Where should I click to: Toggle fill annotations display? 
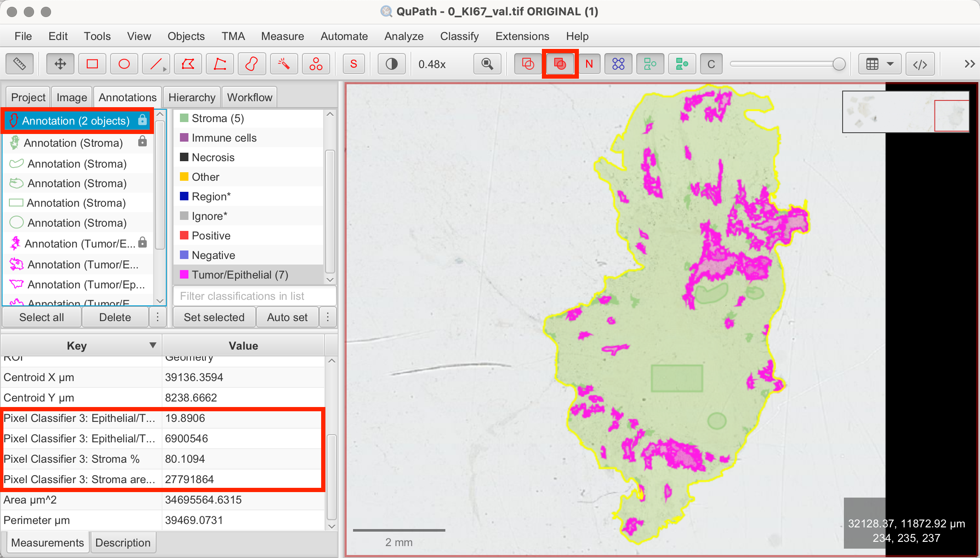[560, 64]
